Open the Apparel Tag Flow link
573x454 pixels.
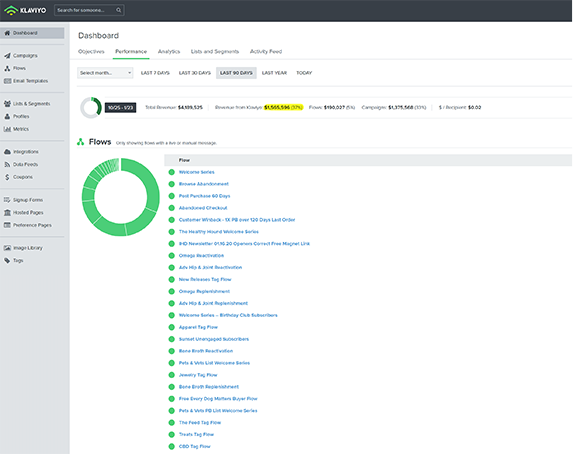click(198, 327)
